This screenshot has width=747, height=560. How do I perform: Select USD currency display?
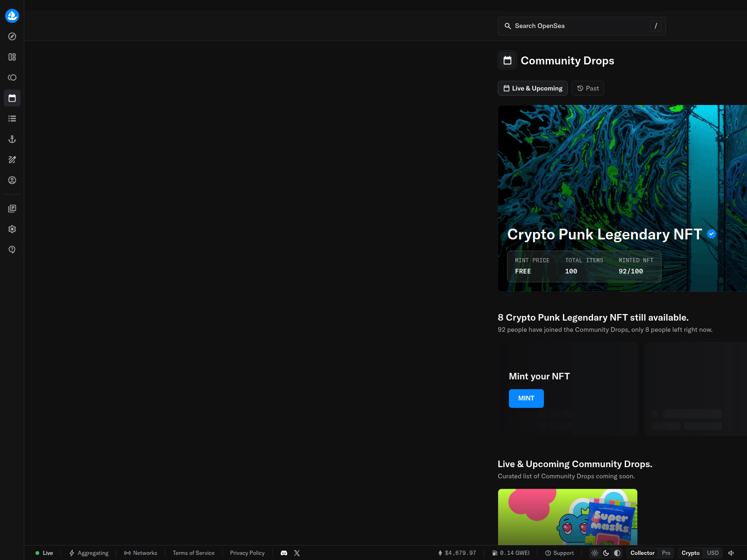click(713, 553)
